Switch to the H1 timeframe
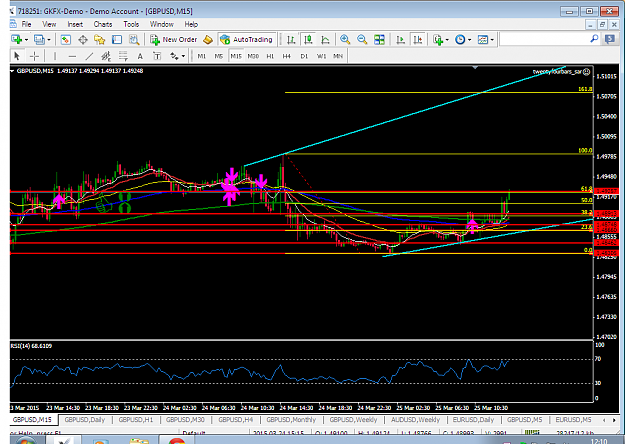The height and width of the screenshot is (444, 625). (x=270, y=56)
